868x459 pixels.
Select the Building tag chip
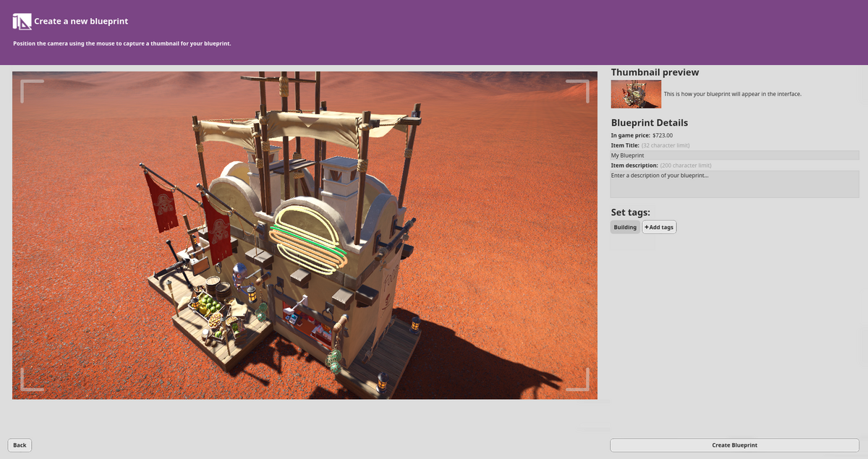(x=625, y=227)
